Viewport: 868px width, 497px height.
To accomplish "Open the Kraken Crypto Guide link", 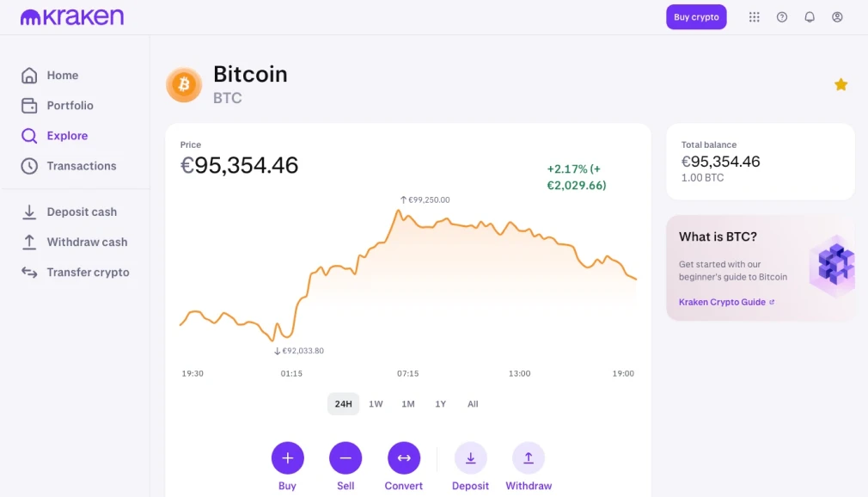I will pos(722,303).
